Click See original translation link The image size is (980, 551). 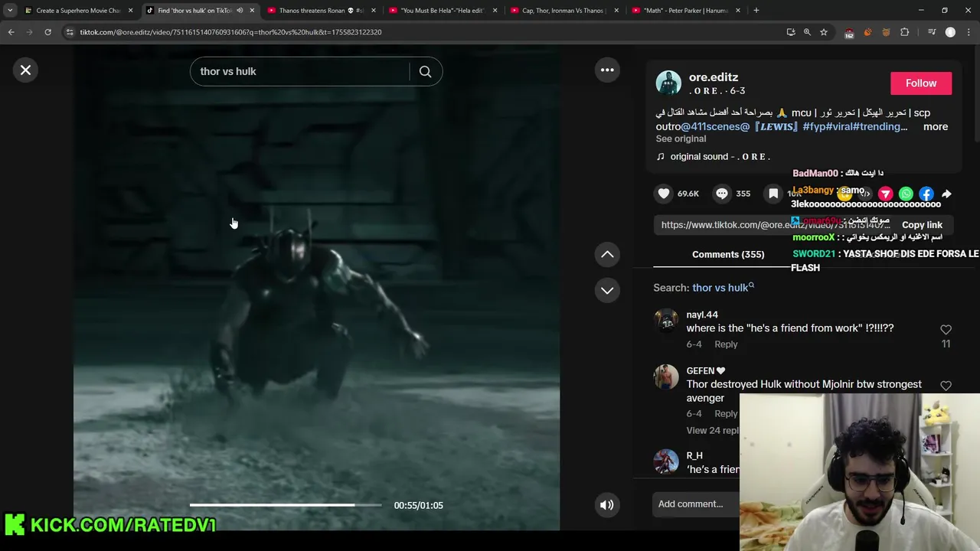click(x=681, y=139)
